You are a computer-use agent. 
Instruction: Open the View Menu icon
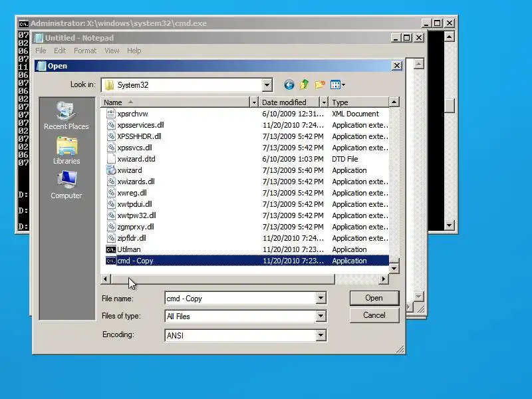[x=335, y=85]
